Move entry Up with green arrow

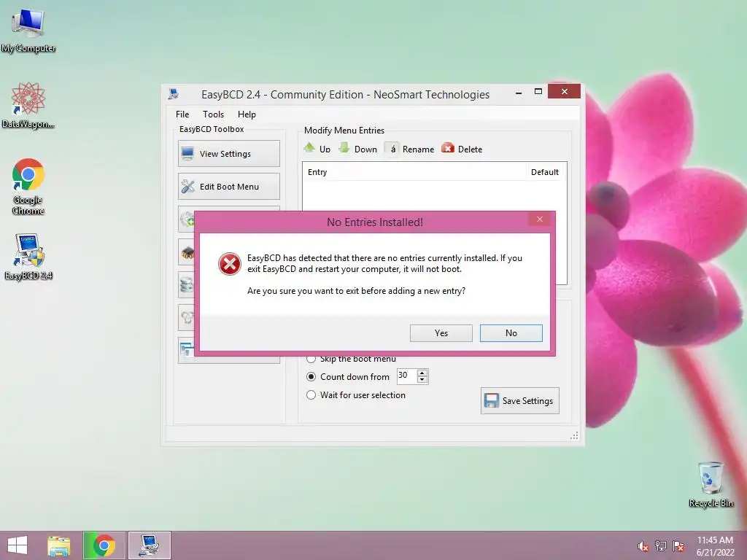(x=317, y=149)
